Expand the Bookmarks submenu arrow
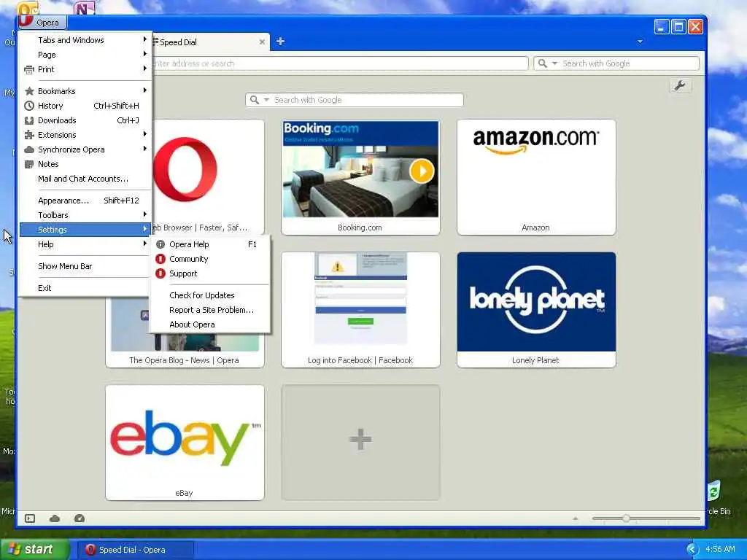Viewport: 747px width, 560px height. 145,90
